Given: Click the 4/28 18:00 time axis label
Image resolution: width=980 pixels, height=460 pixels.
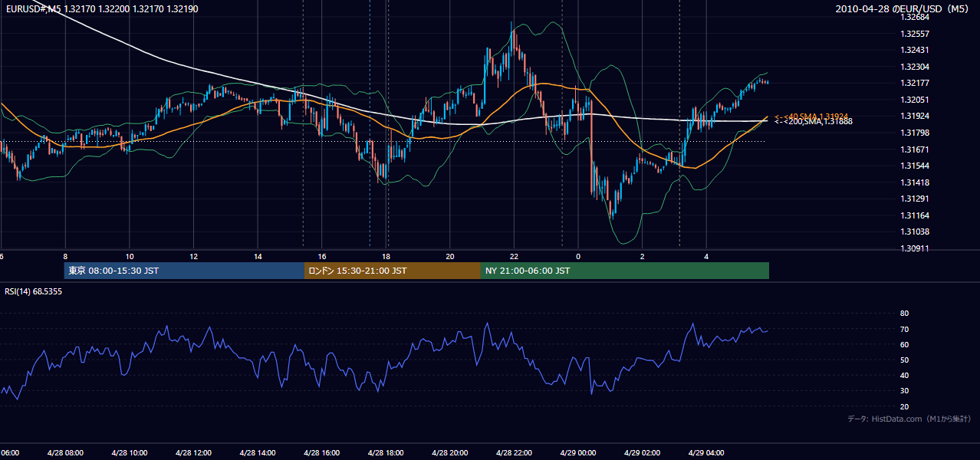Looking at the screenshot, I should (386, 452).
